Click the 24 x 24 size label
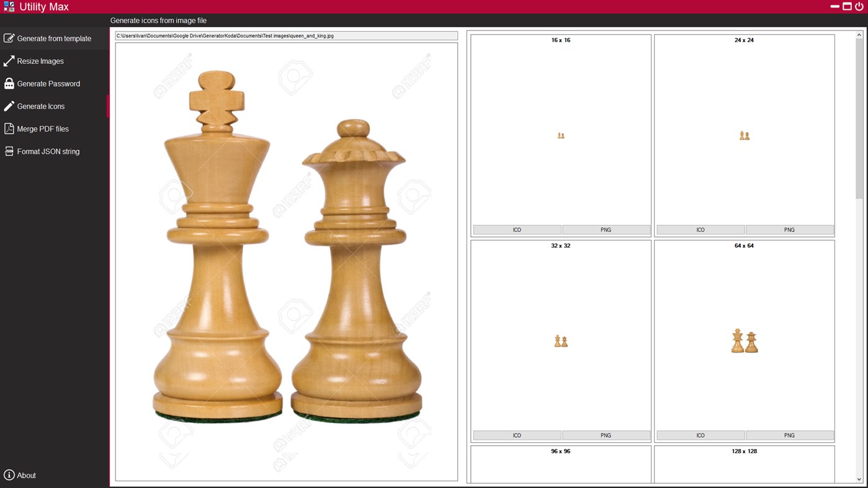Image resolution: width=868 pixels, height=488 pixels. click(744, 40)
